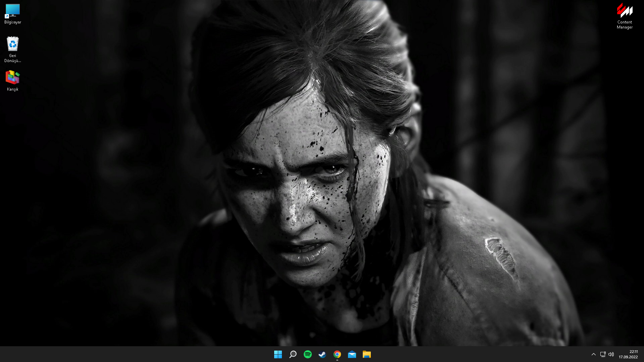This screenshot has height=362, width=644.
Task: Open taskbar Search
Action: pos(293,354)
